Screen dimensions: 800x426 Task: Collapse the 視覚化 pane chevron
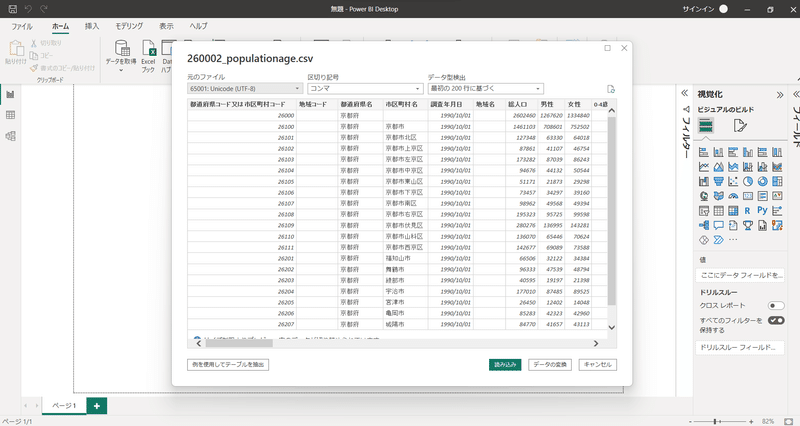click(780, 95)
